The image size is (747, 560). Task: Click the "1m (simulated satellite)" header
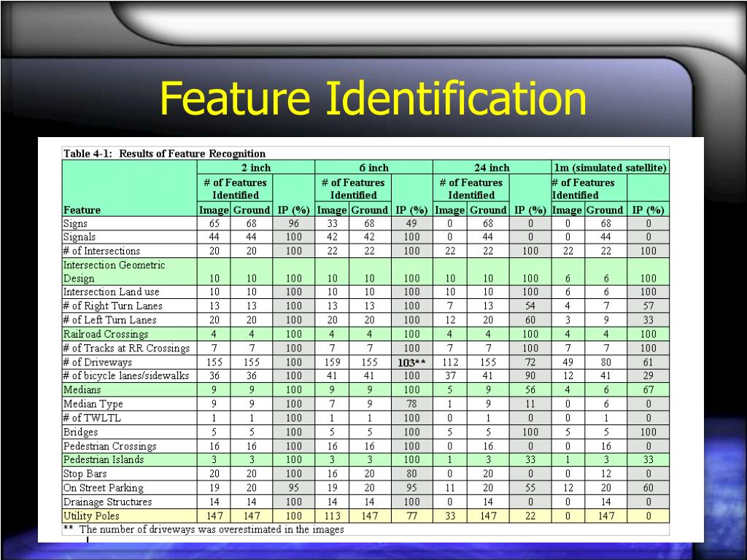point(611,168)
